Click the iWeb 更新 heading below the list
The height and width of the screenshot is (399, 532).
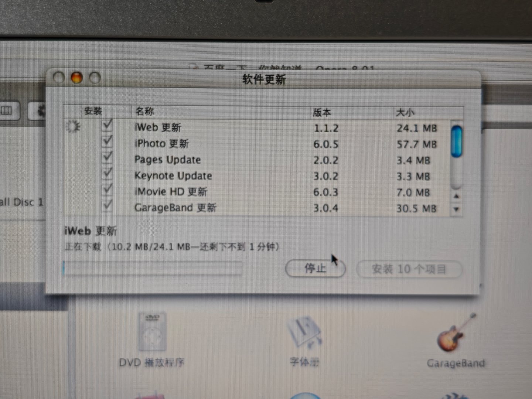(90, 231)
